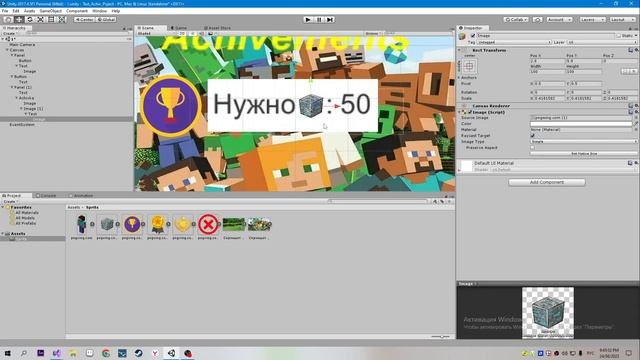Collapse the Canvas node in Hierarchy
Viewport: 640px width, 360px height.
point(7,50)
